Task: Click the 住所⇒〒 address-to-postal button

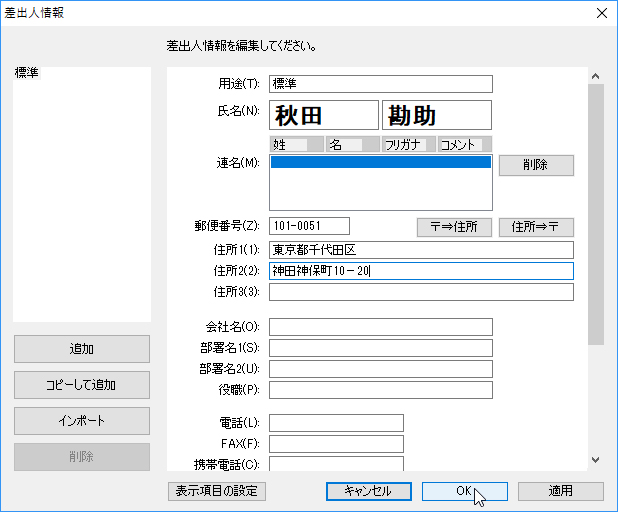Action: pyautogui.click(x=536, y=227)
